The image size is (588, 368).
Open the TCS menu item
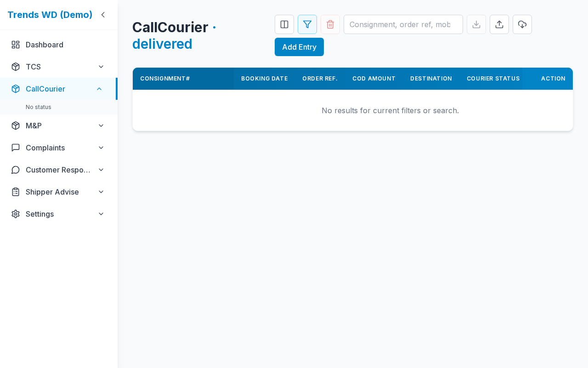[x=59, y=67]
